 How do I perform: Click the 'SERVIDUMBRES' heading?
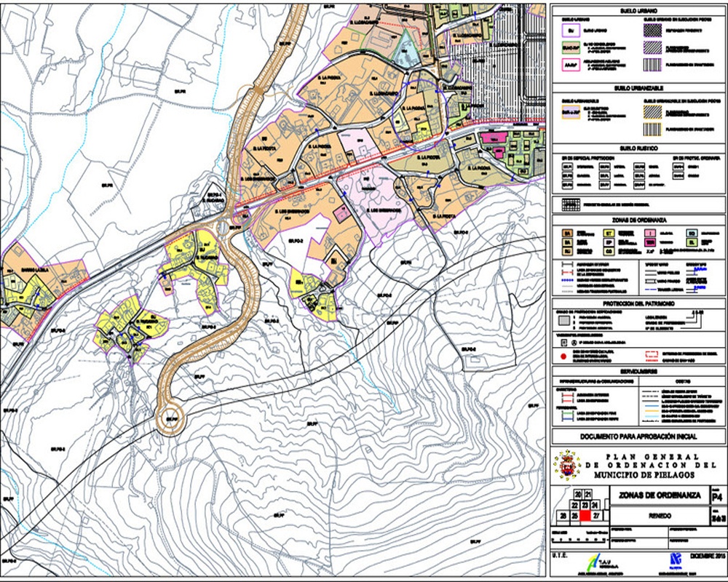tap(639, 372)
